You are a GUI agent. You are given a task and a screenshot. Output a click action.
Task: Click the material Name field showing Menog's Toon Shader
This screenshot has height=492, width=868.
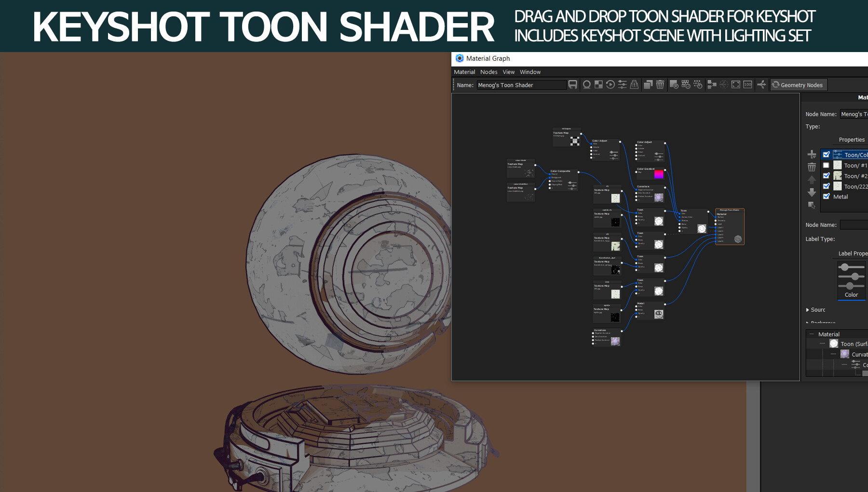pyautogui.click(x=521, y=85)
